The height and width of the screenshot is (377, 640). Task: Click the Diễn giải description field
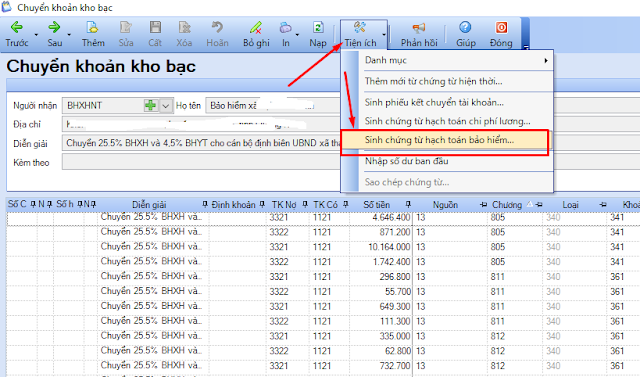coord(201,143)
